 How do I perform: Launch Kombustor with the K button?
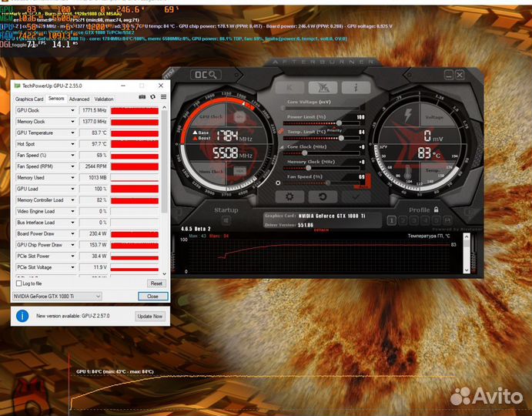tap(289, 88)
